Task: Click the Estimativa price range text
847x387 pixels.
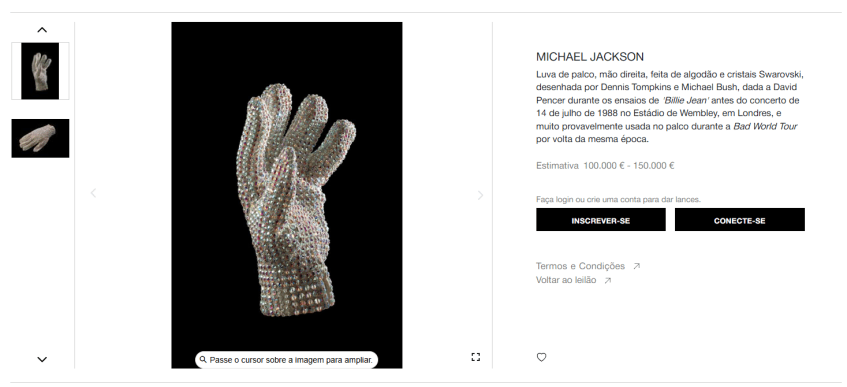Action: (605, 166)
